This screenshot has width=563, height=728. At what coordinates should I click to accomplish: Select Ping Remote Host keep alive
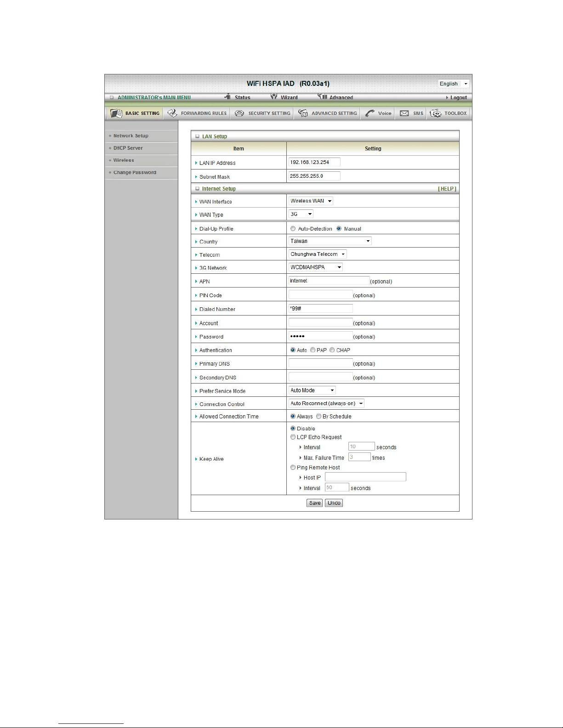point(293,468)
